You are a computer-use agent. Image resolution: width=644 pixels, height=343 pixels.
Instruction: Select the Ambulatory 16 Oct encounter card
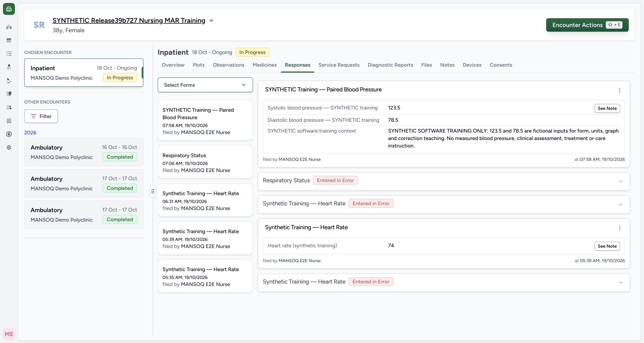(x=84, y=152)
